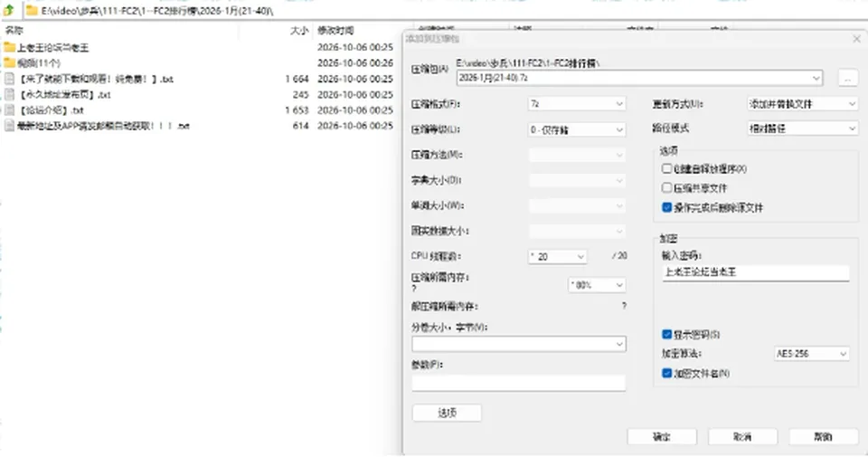Click the disabled 字典大小 dropdown
The height and width of the screenshot is (457, 868).
(x=577, y=181)
